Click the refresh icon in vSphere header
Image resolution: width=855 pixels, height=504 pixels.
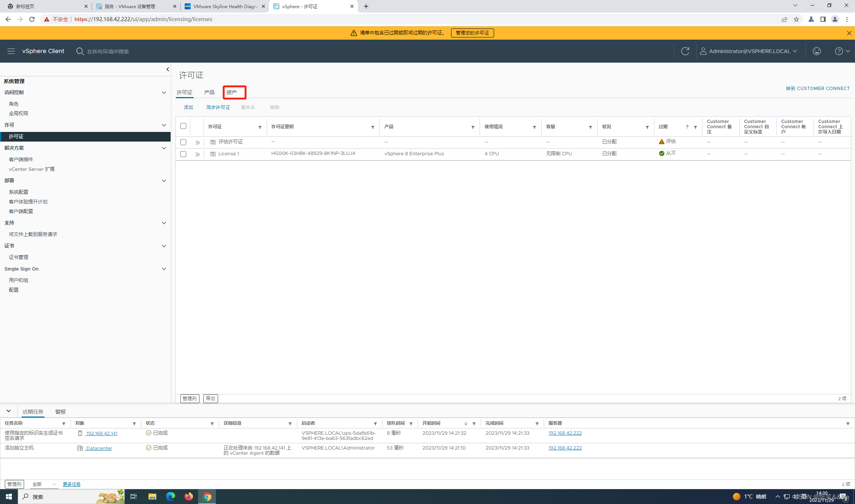(685, 51)
